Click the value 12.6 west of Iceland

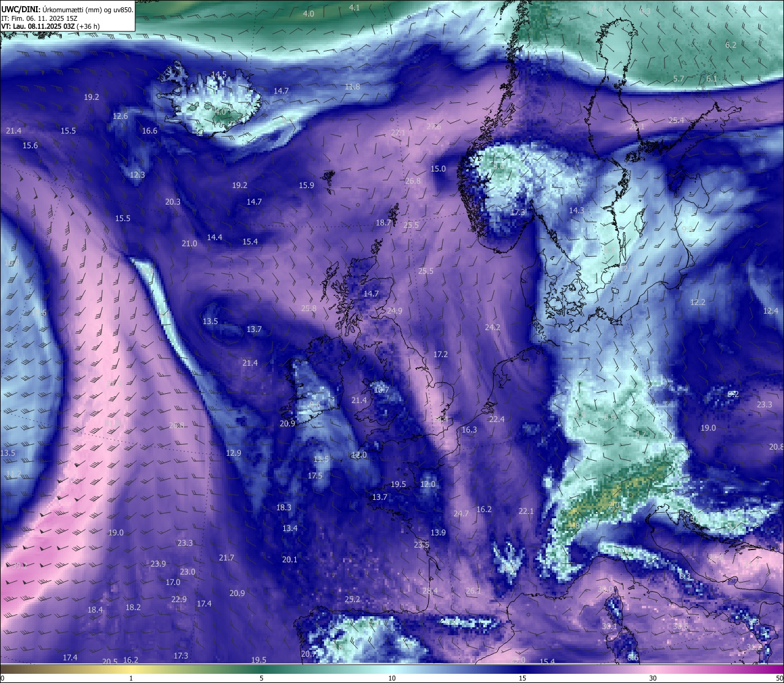[121, 116]
